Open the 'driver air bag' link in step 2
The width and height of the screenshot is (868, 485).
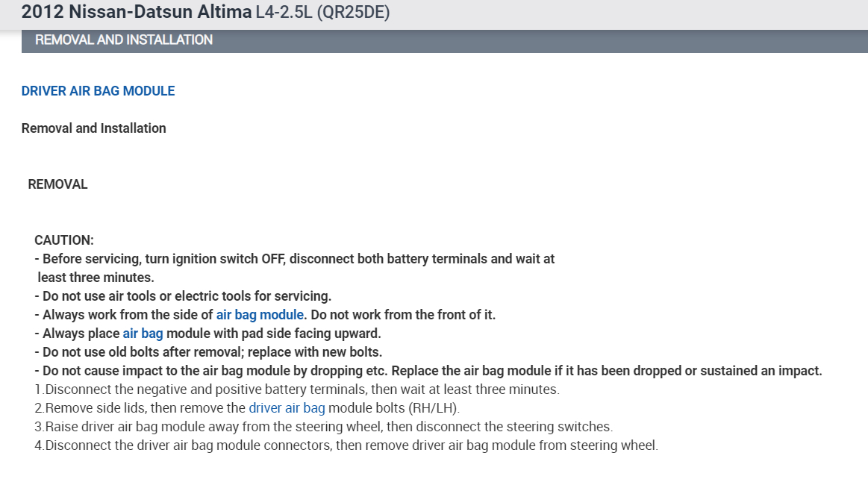point(287,408)
